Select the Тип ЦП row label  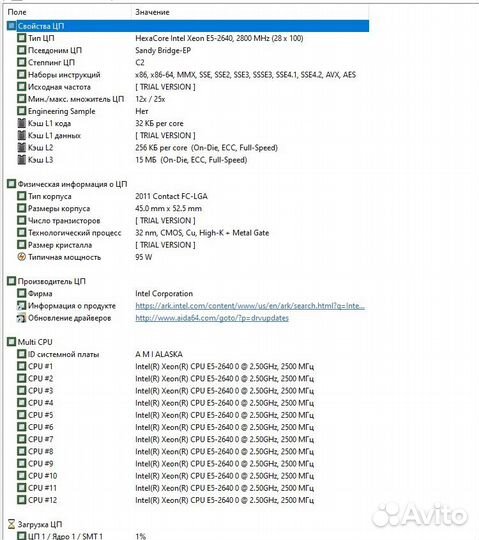tap(41, 38)
